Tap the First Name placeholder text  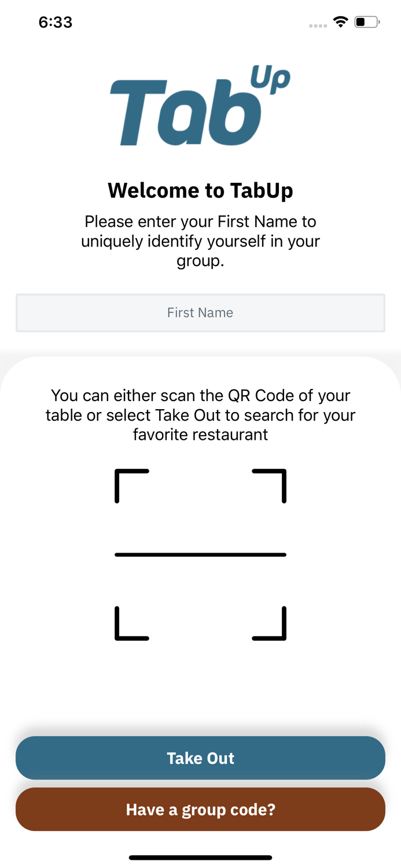coord(201,312)
